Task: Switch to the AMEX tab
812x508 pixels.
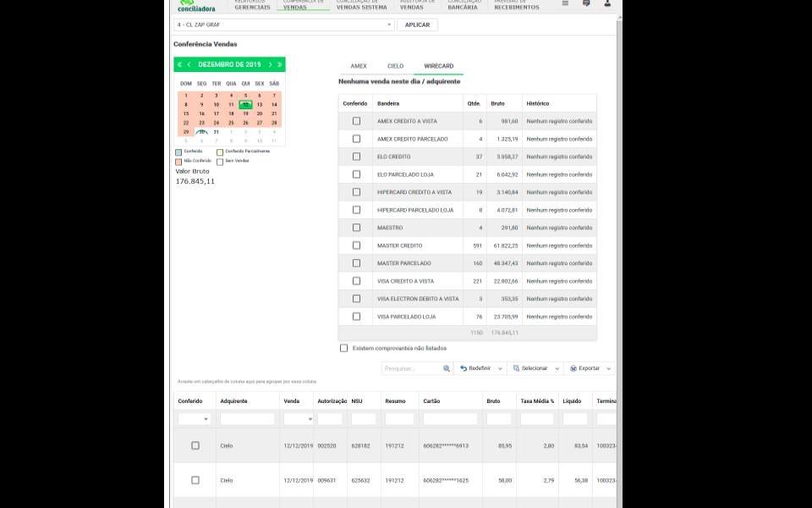Action: pyautogui.click(x=359, y=66)
